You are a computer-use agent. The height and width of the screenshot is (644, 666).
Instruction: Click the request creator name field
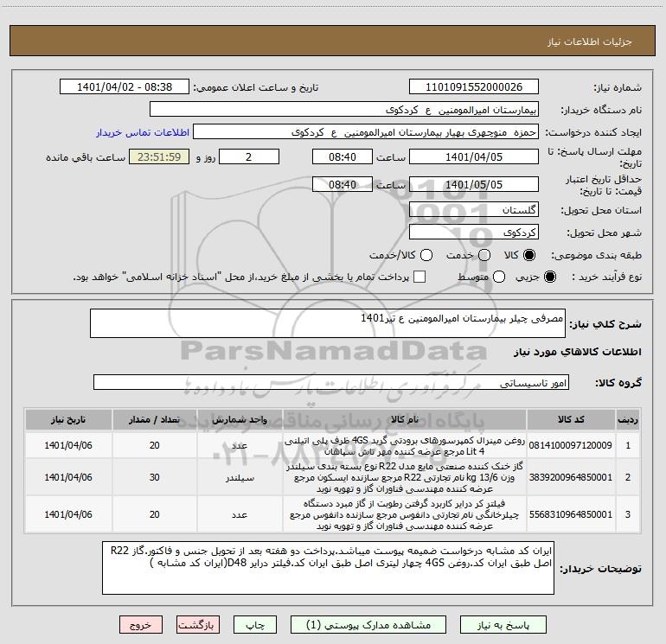coord(366,132)
